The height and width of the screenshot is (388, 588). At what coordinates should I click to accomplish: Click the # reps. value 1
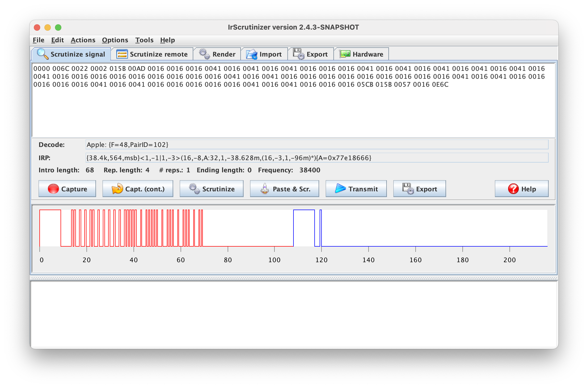tap(188, 170)
